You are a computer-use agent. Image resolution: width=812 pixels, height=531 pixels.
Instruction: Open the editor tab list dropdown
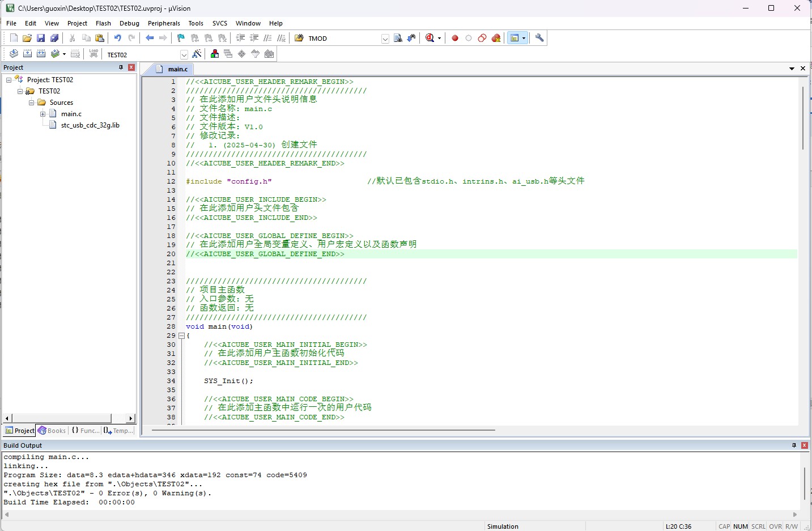pos(792,69)
